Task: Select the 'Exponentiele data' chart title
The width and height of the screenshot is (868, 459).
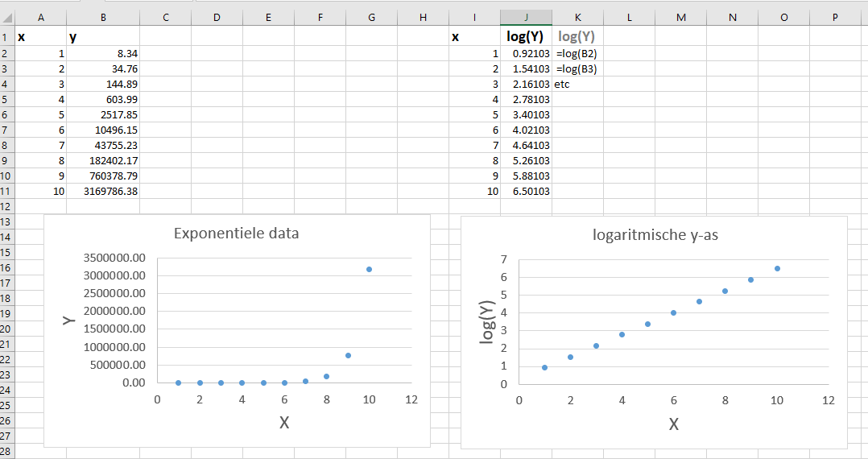Action: coord(236,234)
